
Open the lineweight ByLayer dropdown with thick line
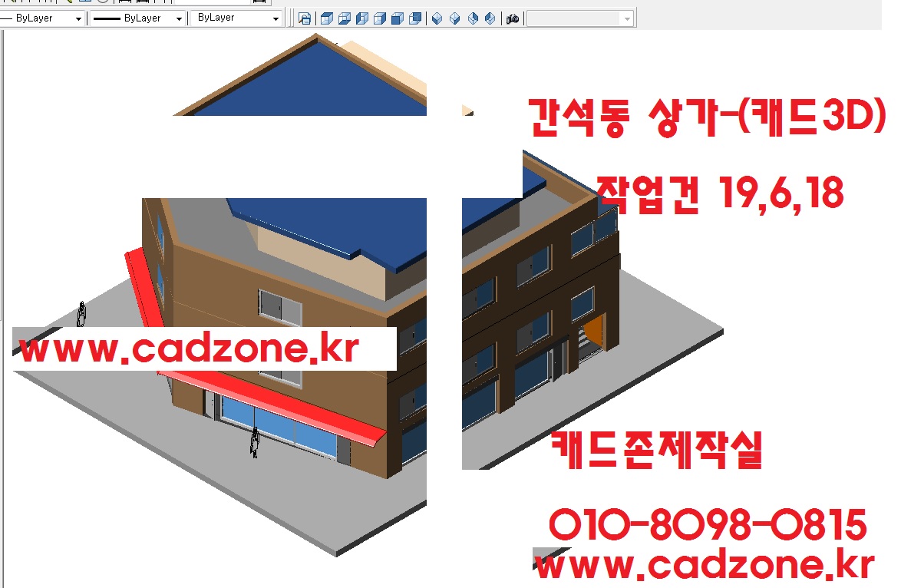138,18
